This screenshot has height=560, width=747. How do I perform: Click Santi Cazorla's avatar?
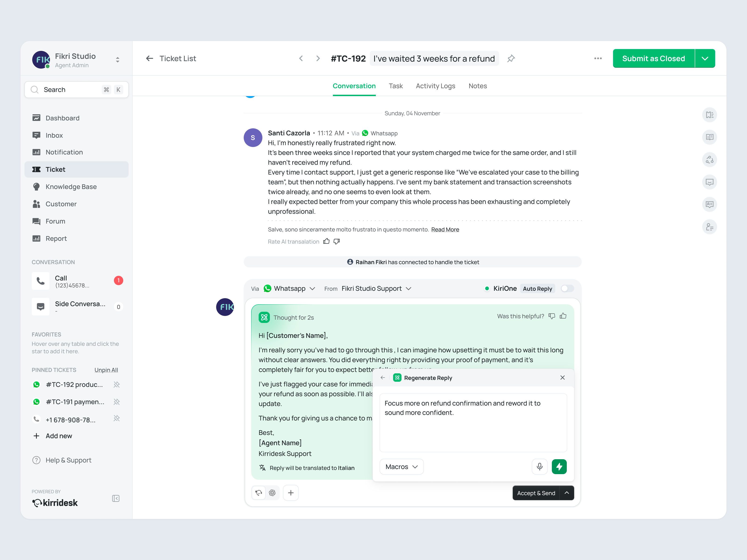click(253, 138)
